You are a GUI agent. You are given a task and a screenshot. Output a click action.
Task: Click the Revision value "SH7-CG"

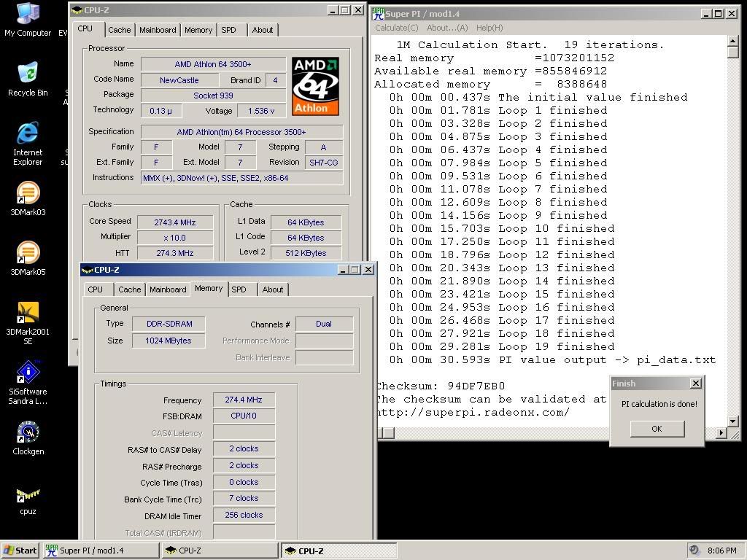coord(324,163)
